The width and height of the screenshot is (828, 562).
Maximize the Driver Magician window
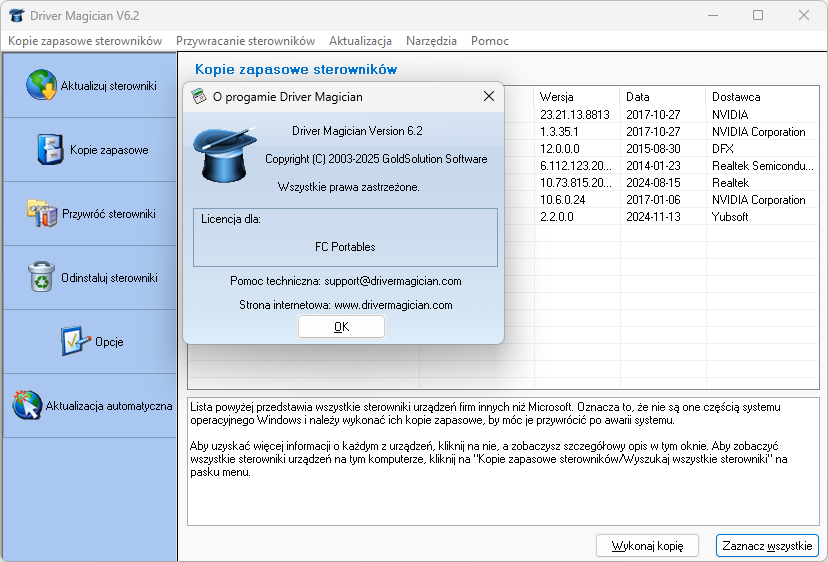tap(758, 15)
